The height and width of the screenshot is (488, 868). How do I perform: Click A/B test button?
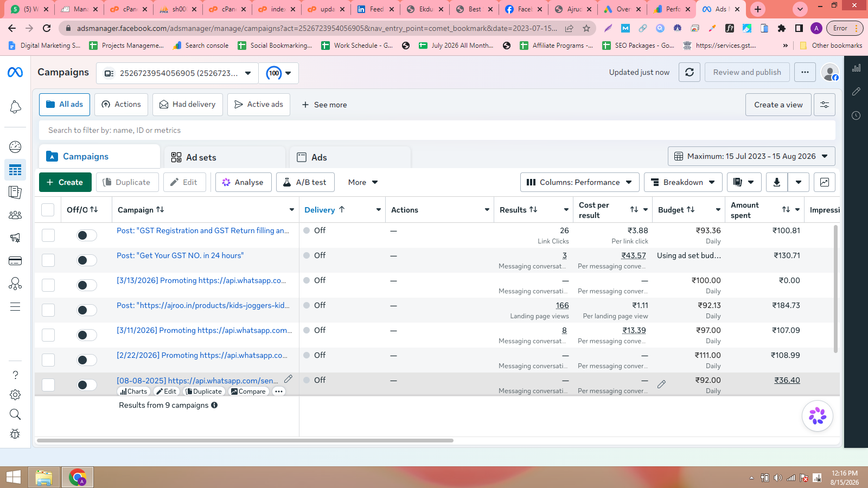(x=305, y=182)
